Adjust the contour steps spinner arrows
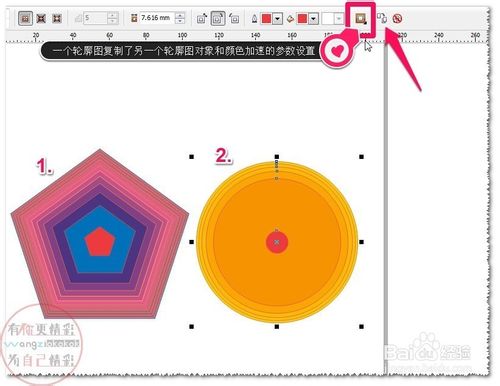500x386 pixels. click(x=113, y=18)
